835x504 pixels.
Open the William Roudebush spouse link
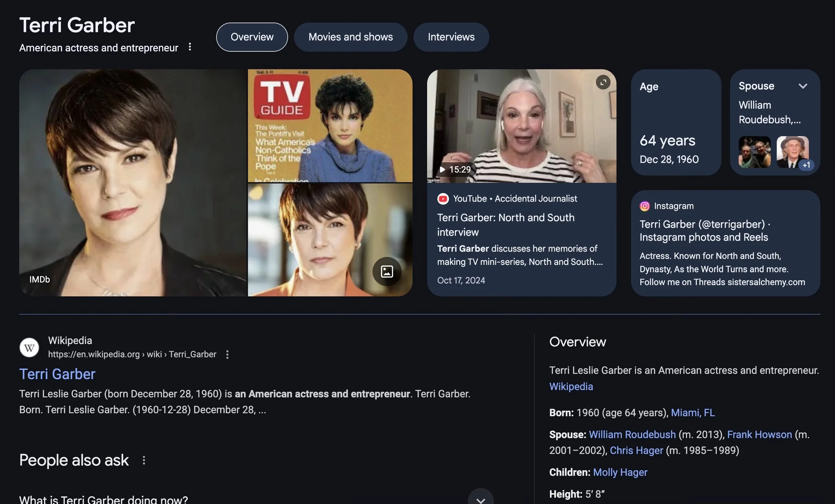click(x=632, y=435)
